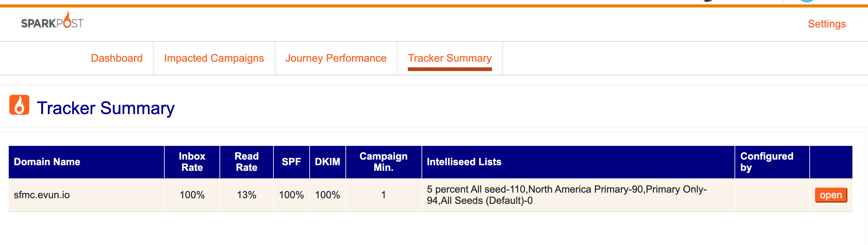868x245 pixels.
Task: Click the Read Rate column header
Action: 246,162
